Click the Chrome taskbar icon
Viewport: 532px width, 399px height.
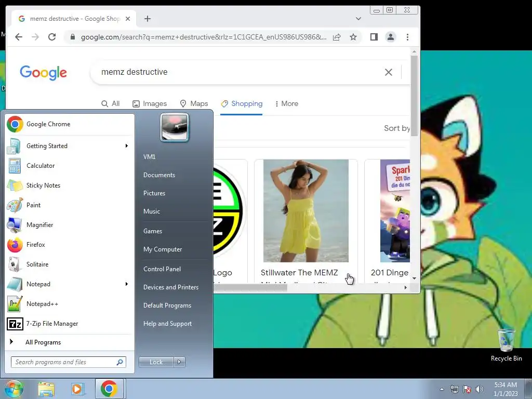pyautogui.click(x=109, y=389)
